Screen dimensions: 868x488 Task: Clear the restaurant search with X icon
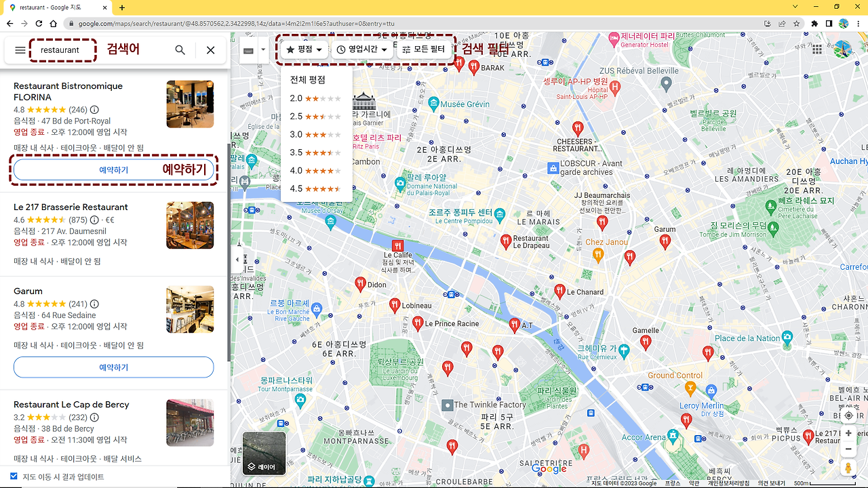pyautogui.click(x=211, y=50)
